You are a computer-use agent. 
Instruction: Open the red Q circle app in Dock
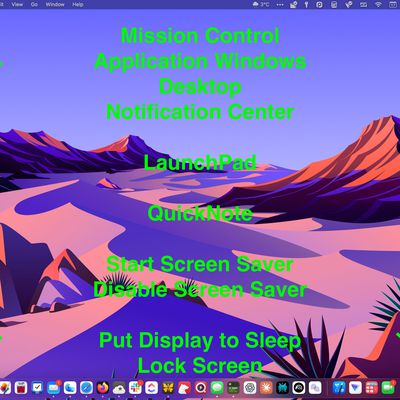[201, 388]
